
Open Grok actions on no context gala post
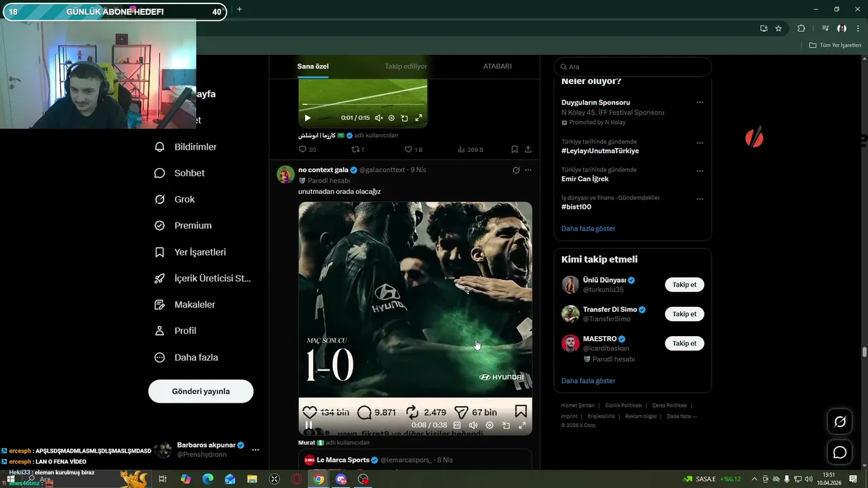(516, 170)
